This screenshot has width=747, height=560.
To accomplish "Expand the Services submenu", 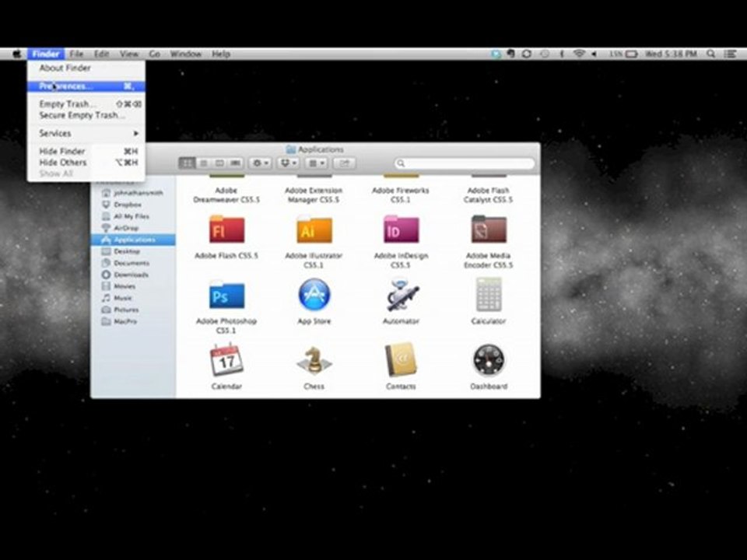I will point(86,133).
